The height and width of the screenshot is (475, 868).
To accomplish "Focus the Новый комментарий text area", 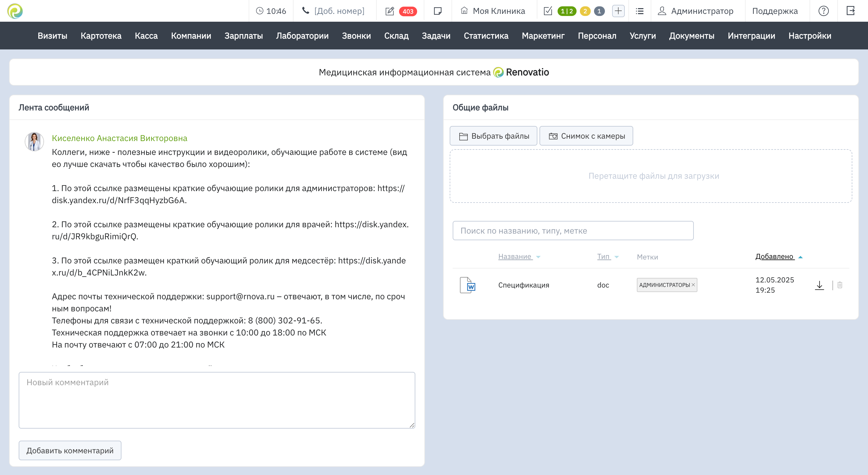I will (217, 400).
